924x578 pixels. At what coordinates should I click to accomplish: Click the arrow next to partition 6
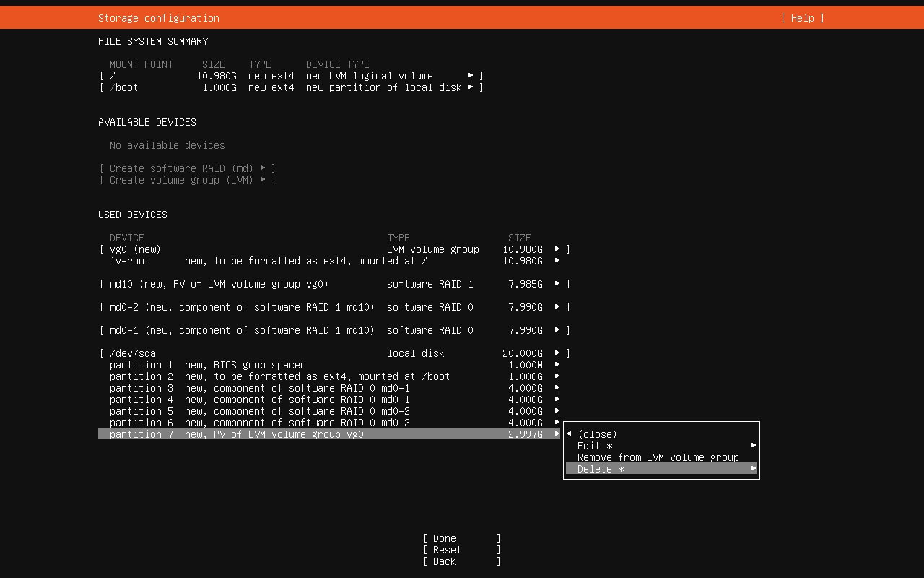pyautogui.click(x=557, y=423)
